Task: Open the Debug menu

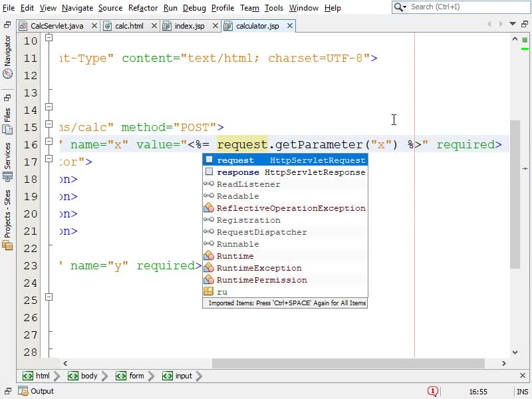Action: (194, 8)
